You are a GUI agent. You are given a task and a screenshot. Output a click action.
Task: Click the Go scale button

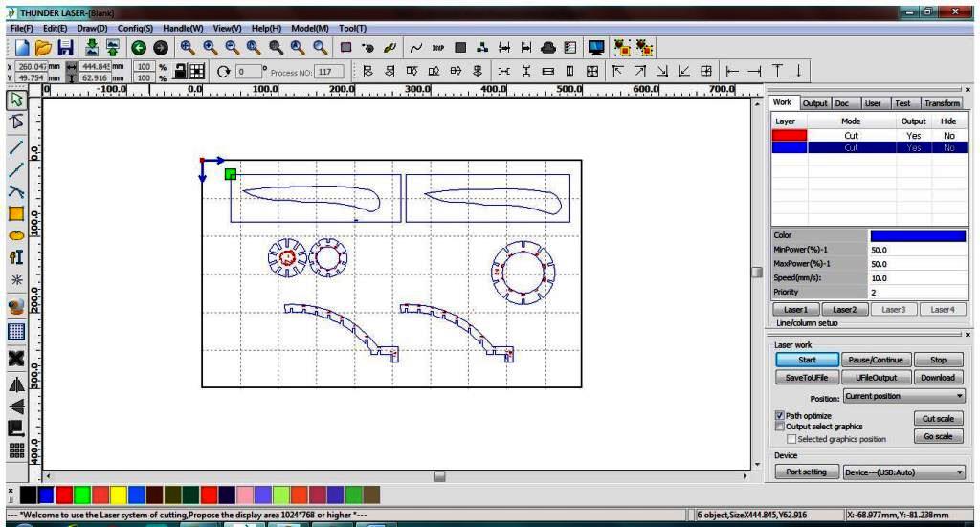[x=938, y=436]
